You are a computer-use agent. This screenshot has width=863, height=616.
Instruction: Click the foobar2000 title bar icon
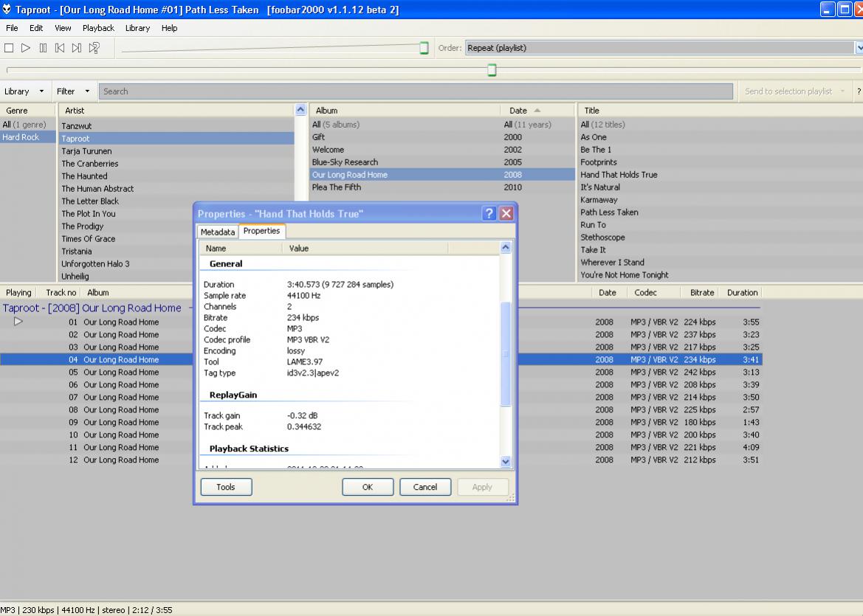coord(7,10)
